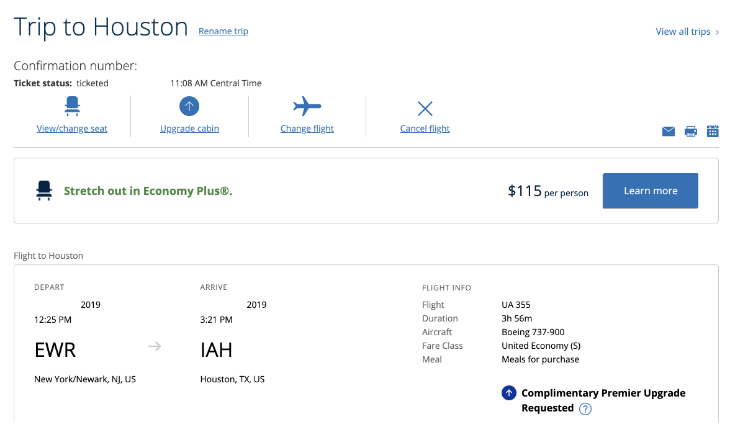Open the Rename trip link
This screenshot has height=444, width=734.
tap(223, 32)
